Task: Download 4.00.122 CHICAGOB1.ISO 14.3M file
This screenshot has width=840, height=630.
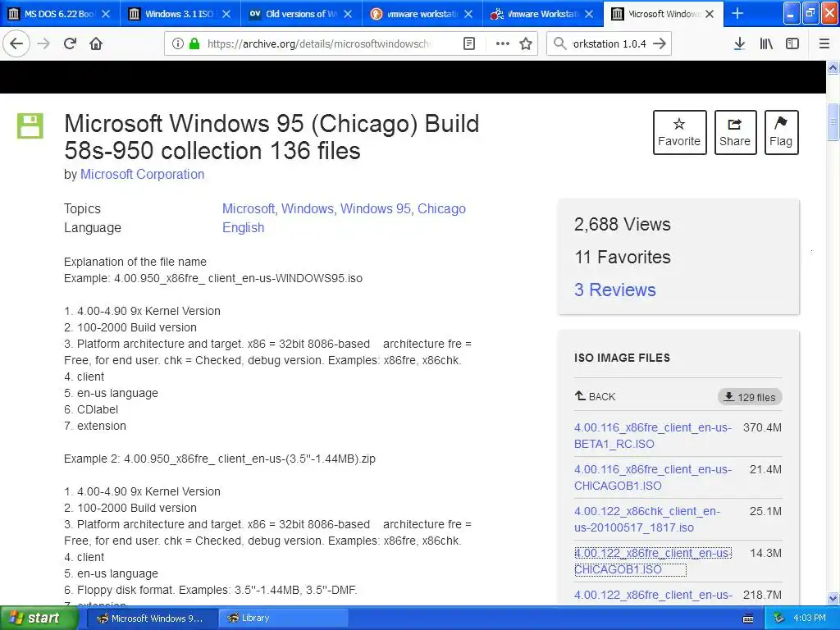Action: click(x=652, y=561)
